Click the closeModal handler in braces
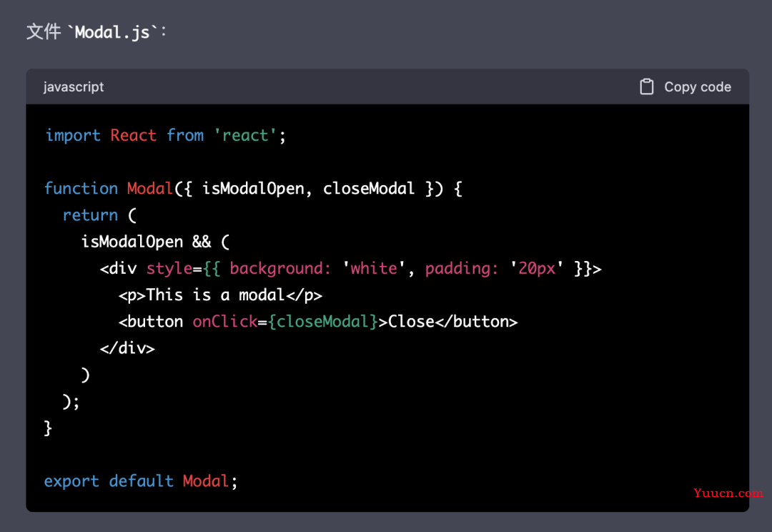 tap(323, 322)
